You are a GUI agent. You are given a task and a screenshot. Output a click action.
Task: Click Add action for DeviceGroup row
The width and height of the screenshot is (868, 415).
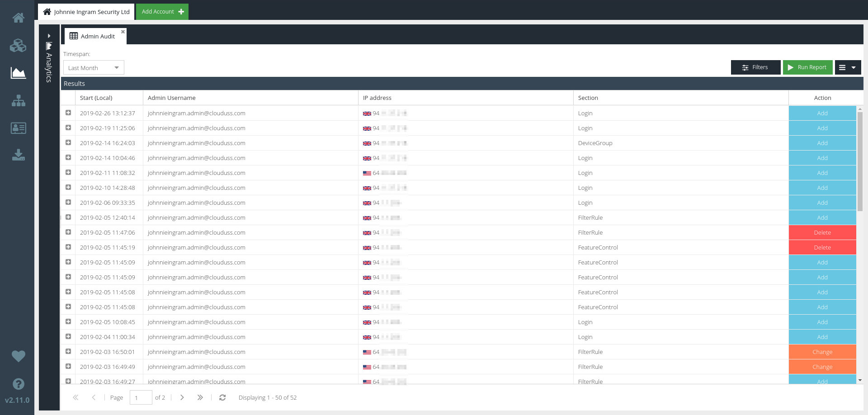(x=822, y=143)
